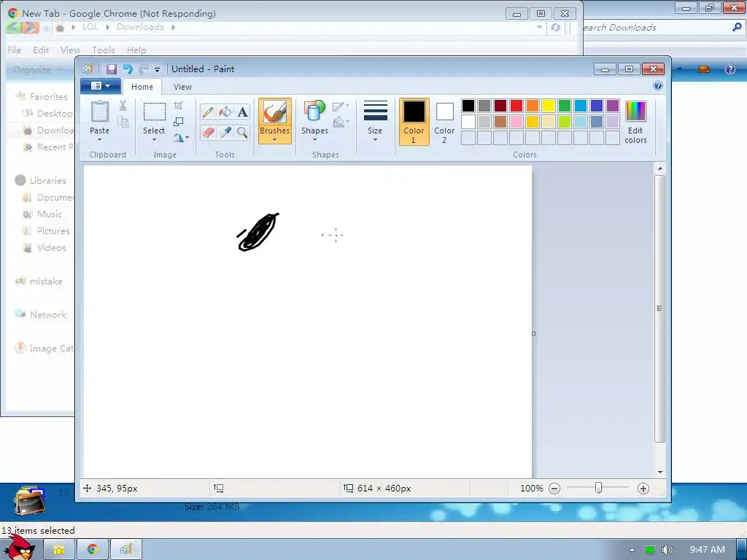The width and height of the screenshot is (747, 560).
Task: Click the Save icon in quick access toolbar
Action: click(x=111, y=69)
